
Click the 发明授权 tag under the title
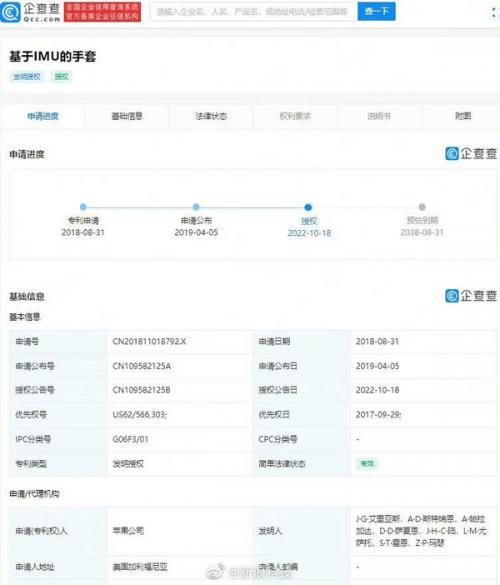pyautogui.click(x=26, y=77)
